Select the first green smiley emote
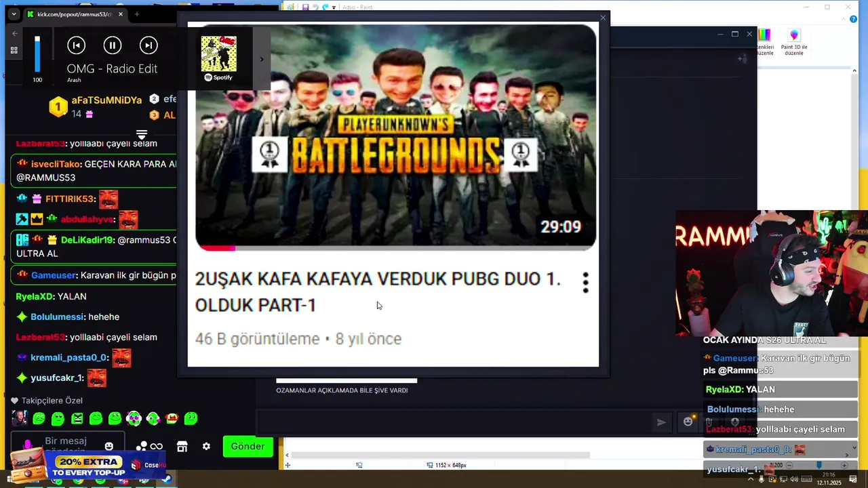The image size is (868, 488). (39, 419)
